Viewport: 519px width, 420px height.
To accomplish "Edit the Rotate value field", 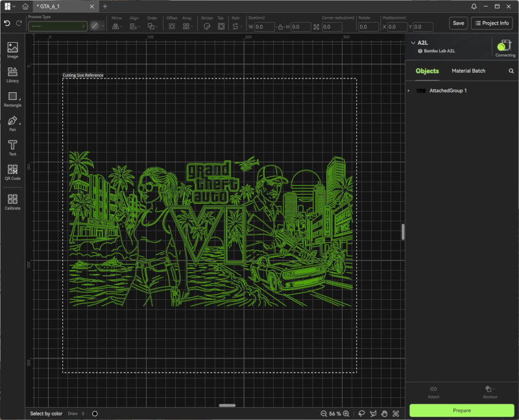I will click(368, 27).
